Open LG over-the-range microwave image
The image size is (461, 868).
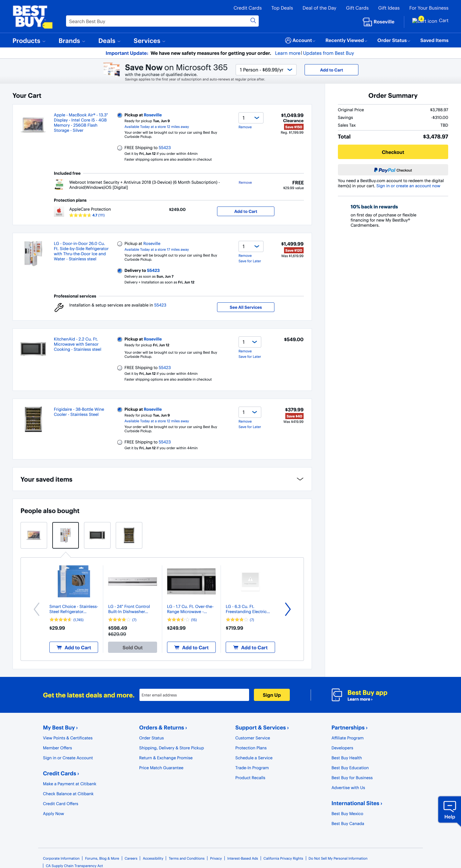pos(191,582)
